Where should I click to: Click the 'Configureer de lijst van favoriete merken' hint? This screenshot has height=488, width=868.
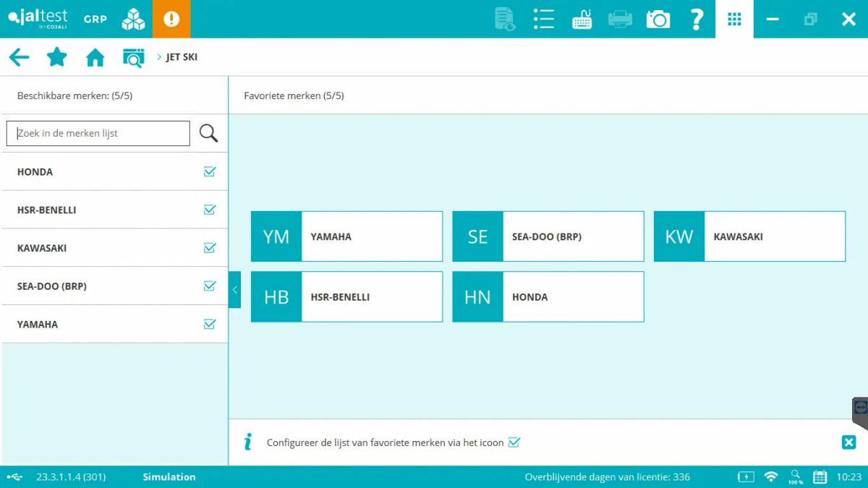(386, 442)
